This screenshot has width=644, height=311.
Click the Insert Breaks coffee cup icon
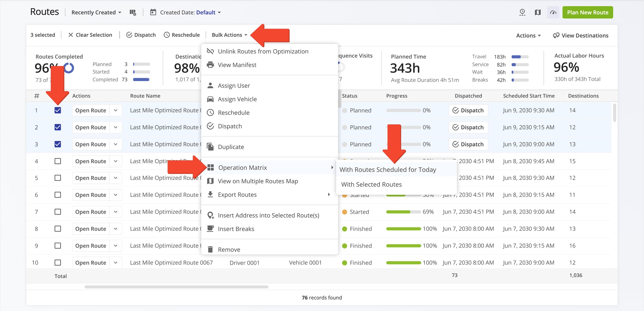pos(210,229)
